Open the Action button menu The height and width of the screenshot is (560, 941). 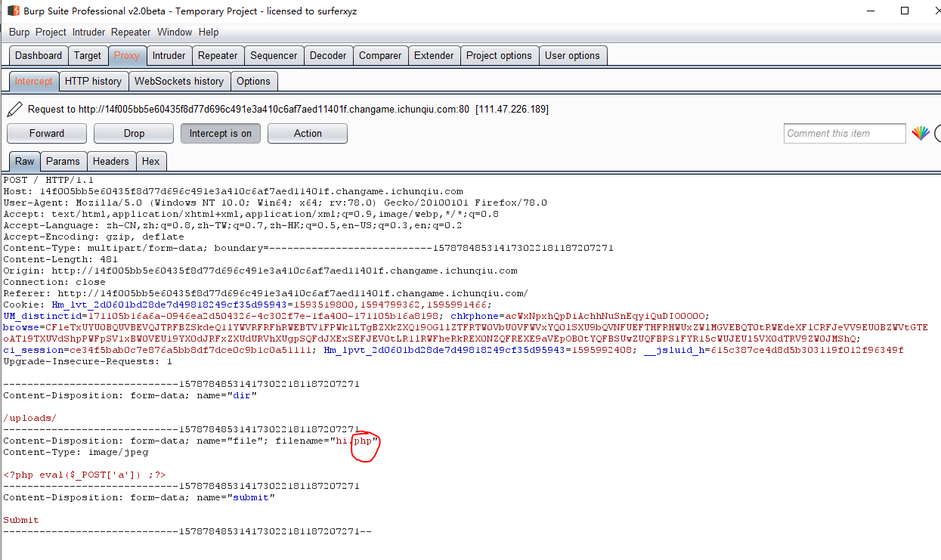tap(308, 134)
